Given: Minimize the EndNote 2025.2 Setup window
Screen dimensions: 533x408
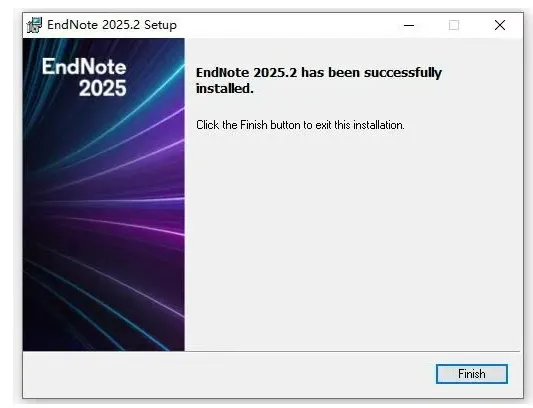Looking at the screenshot, I should pos(409,25).
